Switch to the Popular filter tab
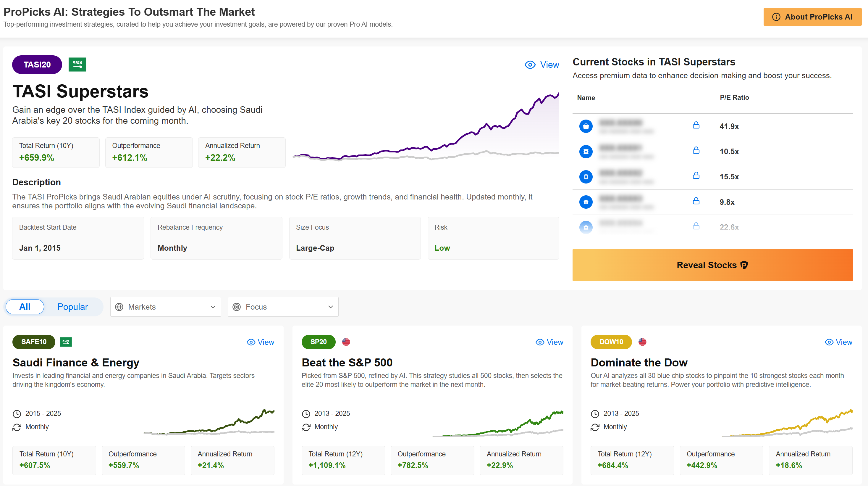Image resolution: width=868 pixels, height=486 pixels. pyautogui.click(x=72, y=307)
